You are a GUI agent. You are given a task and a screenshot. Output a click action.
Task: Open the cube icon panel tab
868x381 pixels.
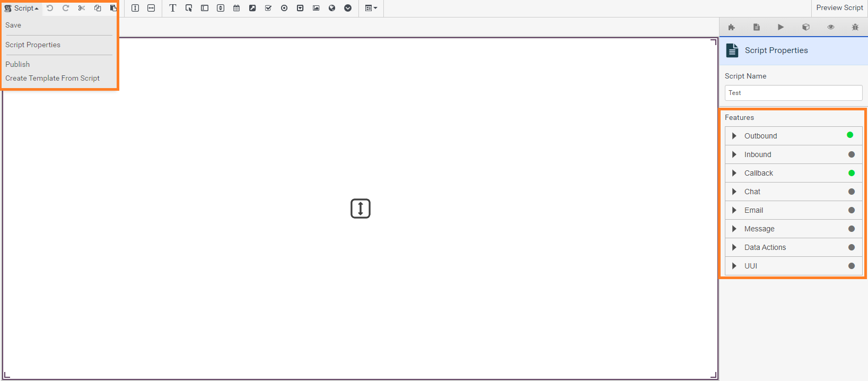click(x=806, y=27)
